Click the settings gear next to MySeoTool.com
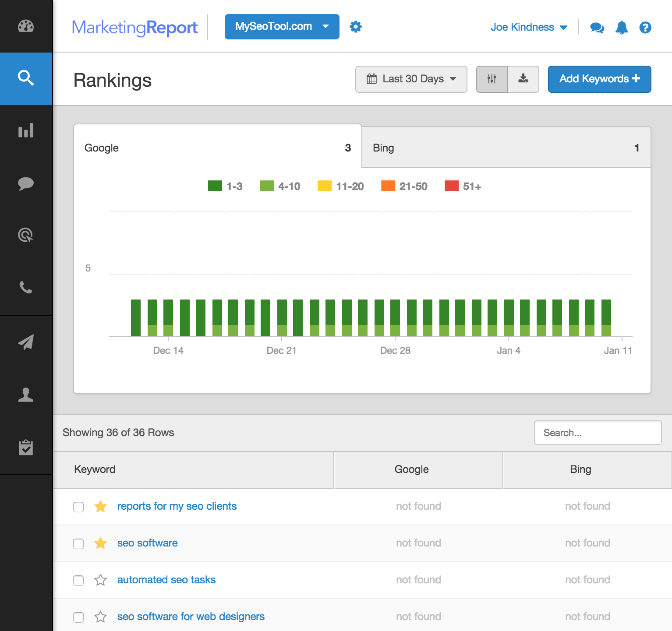 pos(356,27)
